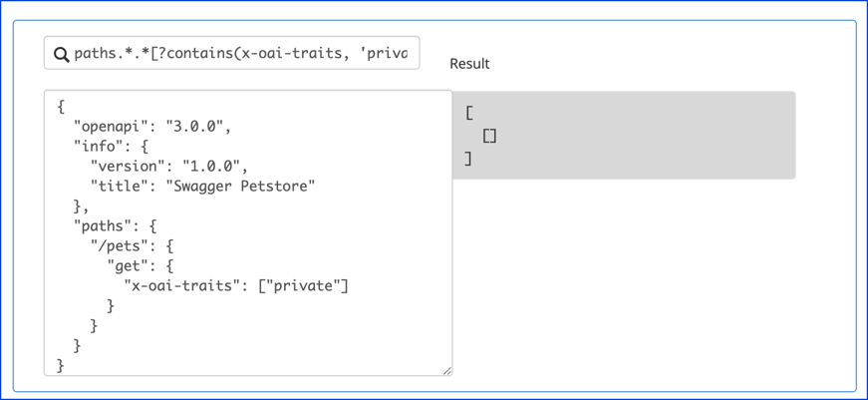The image size is (868, 400).
Task: Click the closing bracket in result output
Action: (468, 158)
